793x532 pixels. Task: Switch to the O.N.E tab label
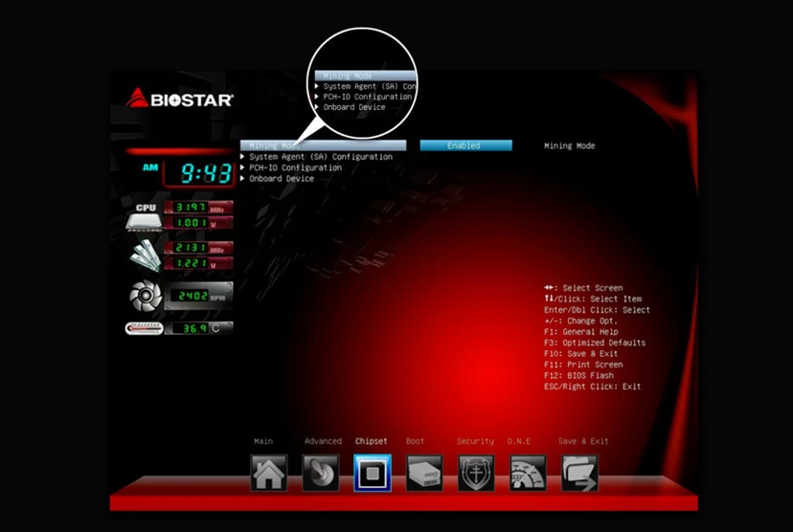519,441
